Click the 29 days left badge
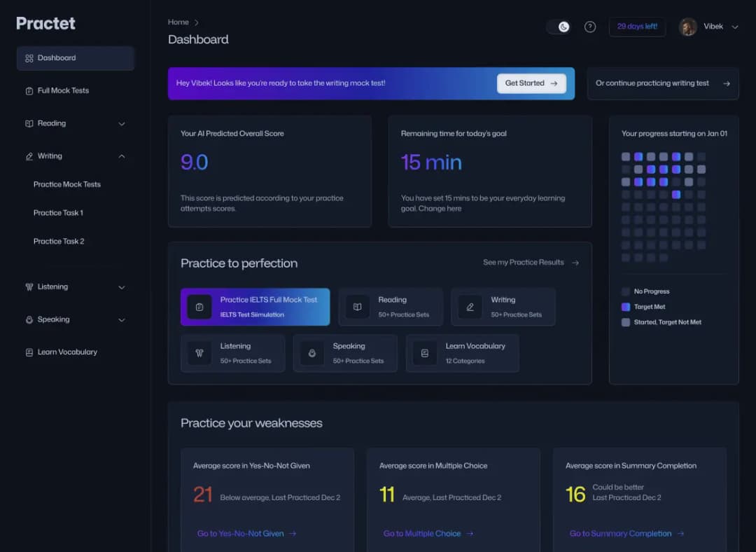The height and width of the screenshot is (552, 756). coord(637,27)
